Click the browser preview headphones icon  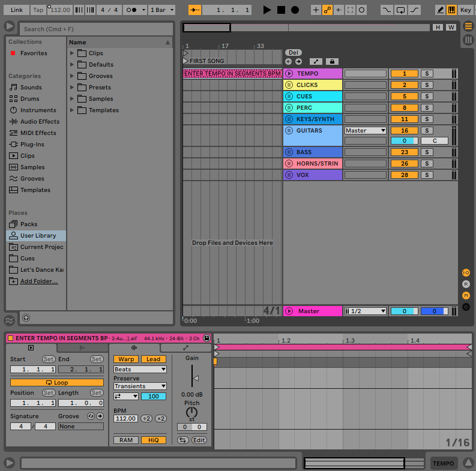[x=26, y=318]
